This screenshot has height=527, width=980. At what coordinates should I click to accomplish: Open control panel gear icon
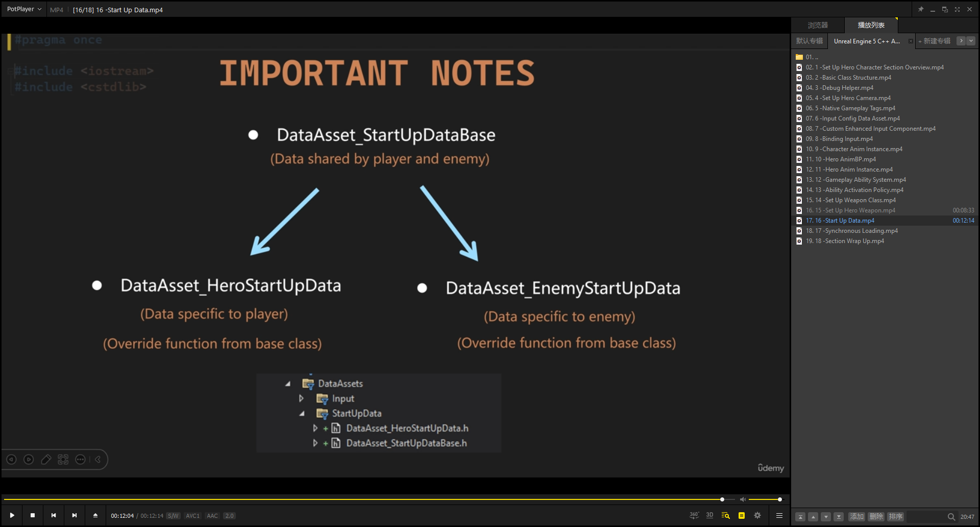pyautogui.click(x=757, y=515)
